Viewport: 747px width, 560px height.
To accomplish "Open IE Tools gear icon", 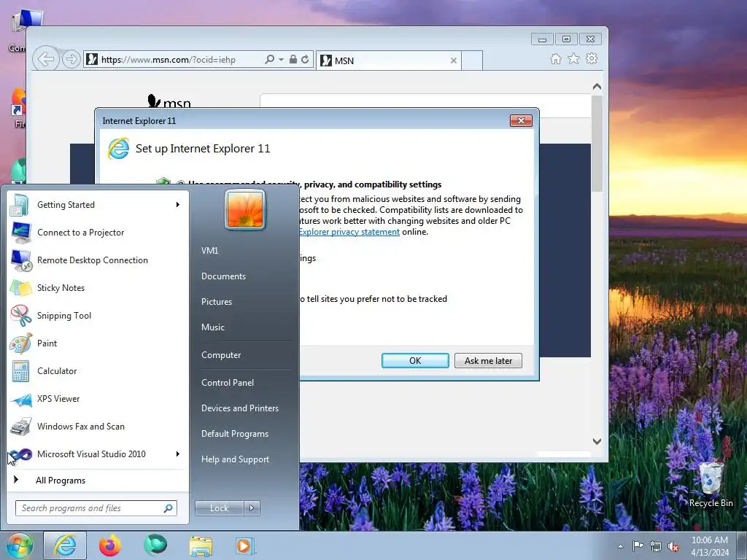I will pyautogui.click(x=592, y=58).
